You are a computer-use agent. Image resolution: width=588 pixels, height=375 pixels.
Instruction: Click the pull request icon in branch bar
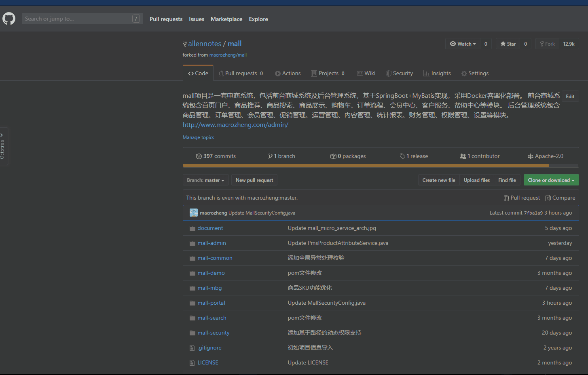pyautogui.click(x=507, y=198)
